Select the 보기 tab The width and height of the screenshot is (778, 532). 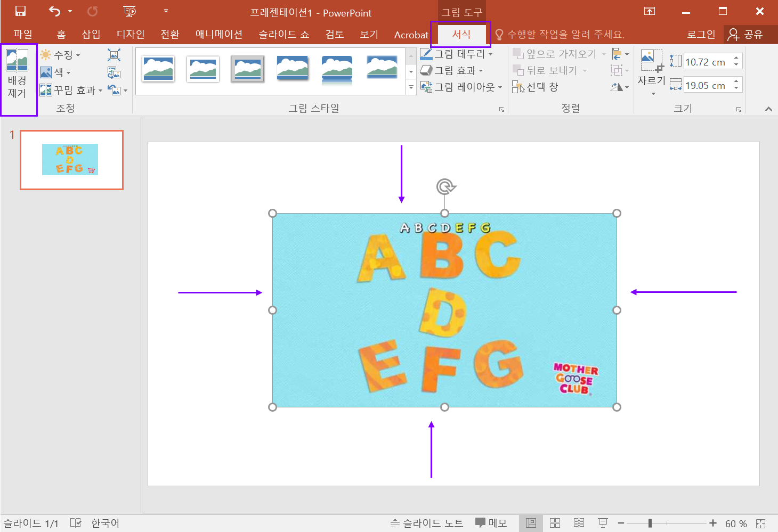369,35
